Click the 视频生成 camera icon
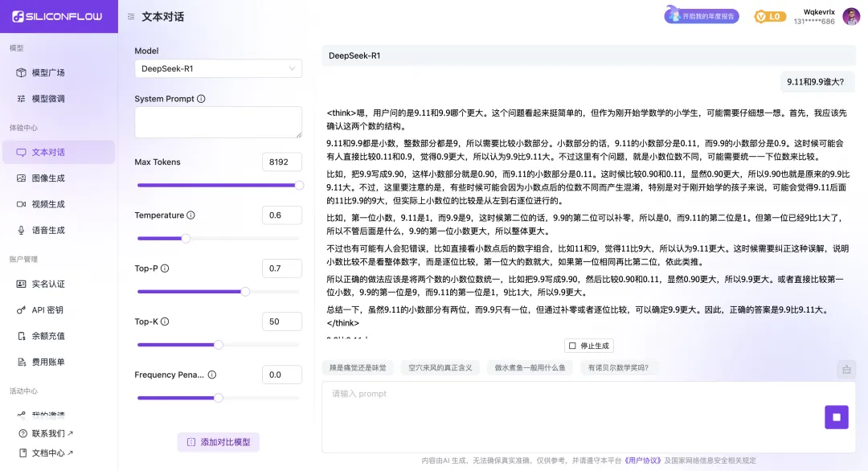Image resolution: width=868 pixels, height=471 pixels. tap(21, 204)
